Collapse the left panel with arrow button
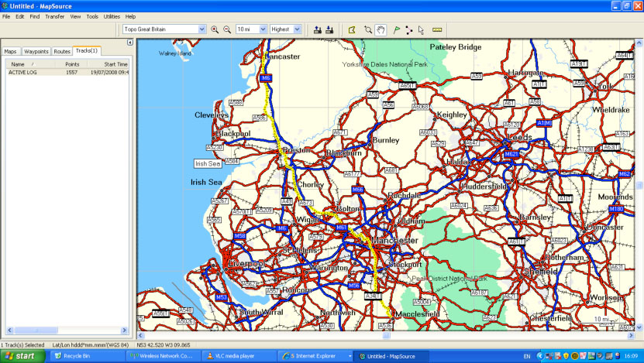The width and height of the screenshot is (644, 363). 129,43
